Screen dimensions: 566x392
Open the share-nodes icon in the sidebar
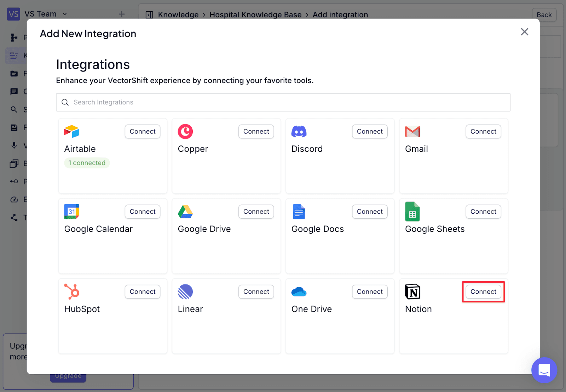(14, 218)
